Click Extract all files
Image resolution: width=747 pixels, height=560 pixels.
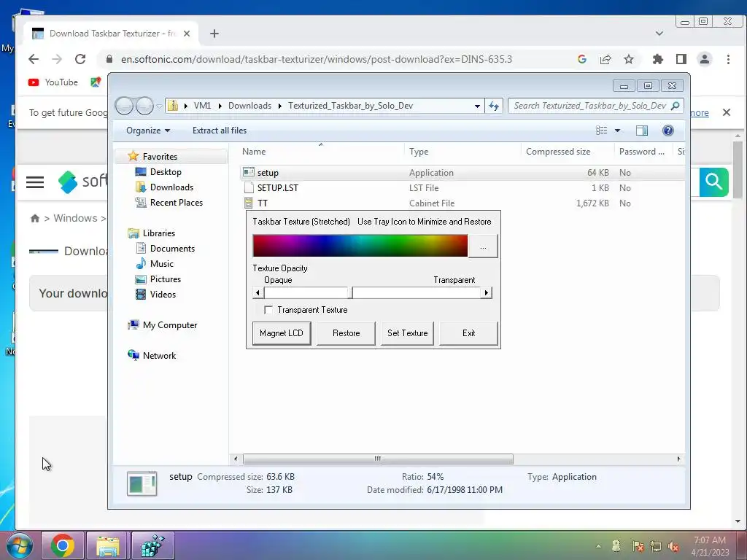[220, 131]
